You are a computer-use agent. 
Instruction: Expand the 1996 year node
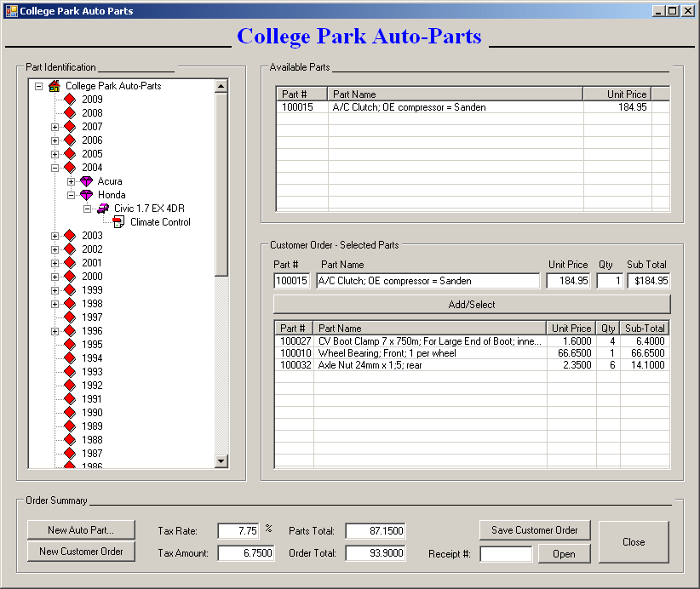(x=55, y=331)
